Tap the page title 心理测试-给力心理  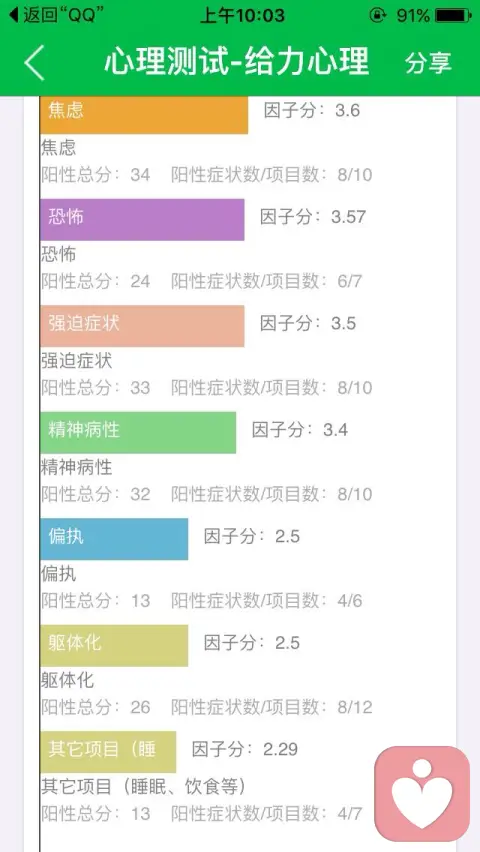pyautogui.click(x=236, y=61)
